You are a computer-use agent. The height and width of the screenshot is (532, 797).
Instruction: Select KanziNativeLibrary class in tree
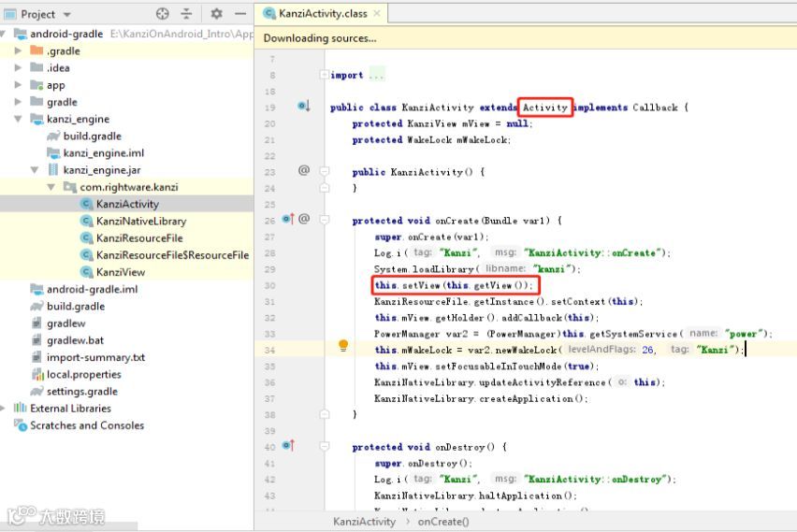pos(141,221)
